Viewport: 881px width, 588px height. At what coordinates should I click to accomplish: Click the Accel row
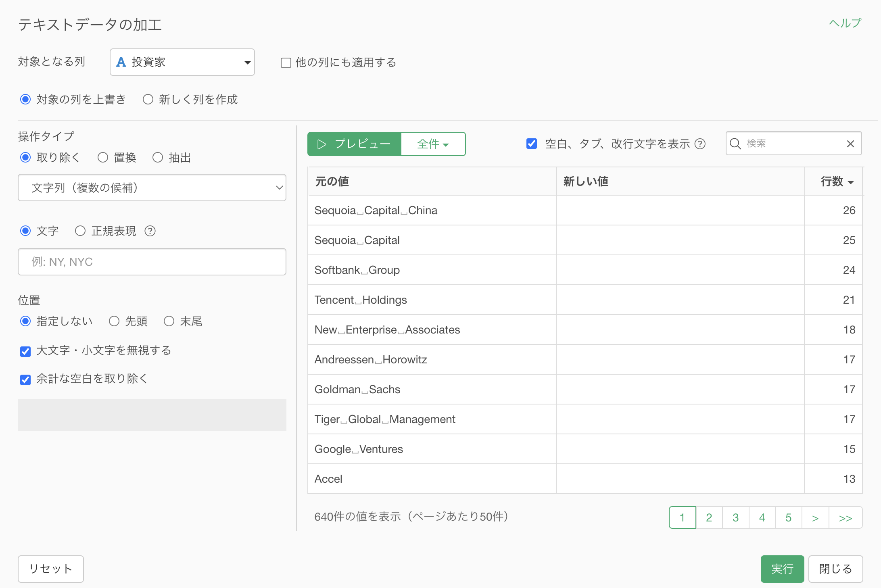pos(585,479)
